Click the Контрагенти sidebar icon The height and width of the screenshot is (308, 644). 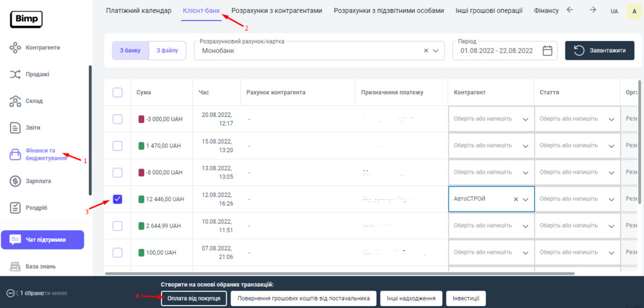coord(16,48)
